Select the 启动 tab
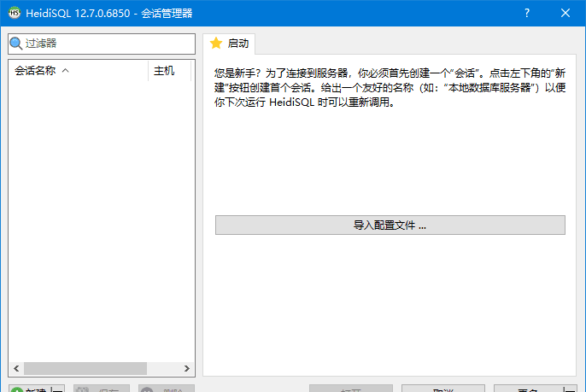Image resolution: width=586 pixels, height=392 pixels. click(x=230, y=44)
